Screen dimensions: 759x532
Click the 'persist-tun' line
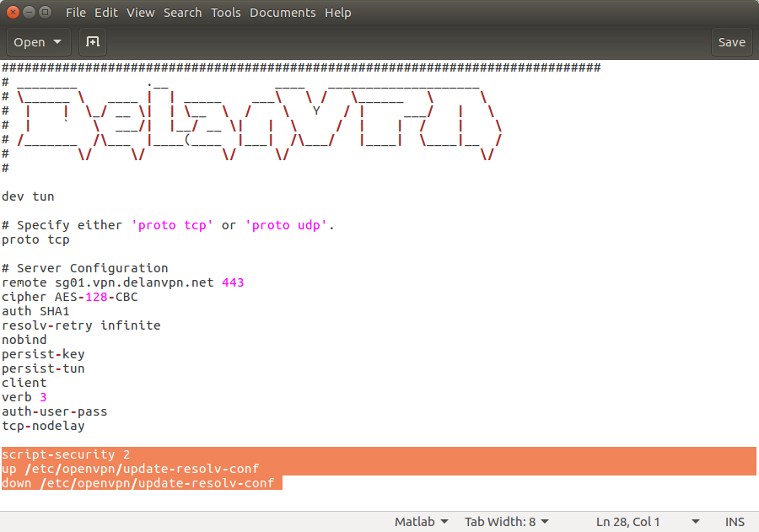click(44, 368)
